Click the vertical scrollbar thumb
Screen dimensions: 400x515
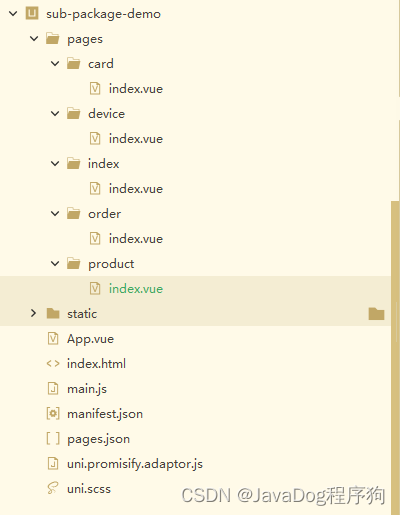(395, 355)
